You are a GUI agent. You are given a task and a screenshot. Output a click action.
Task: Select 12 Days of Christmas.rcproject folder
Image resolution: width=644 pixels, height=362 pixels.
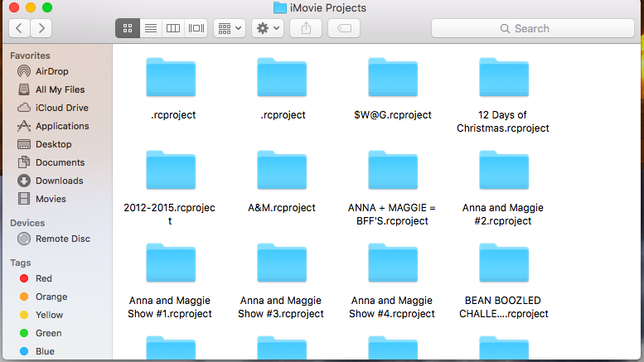tap(504, 78)
